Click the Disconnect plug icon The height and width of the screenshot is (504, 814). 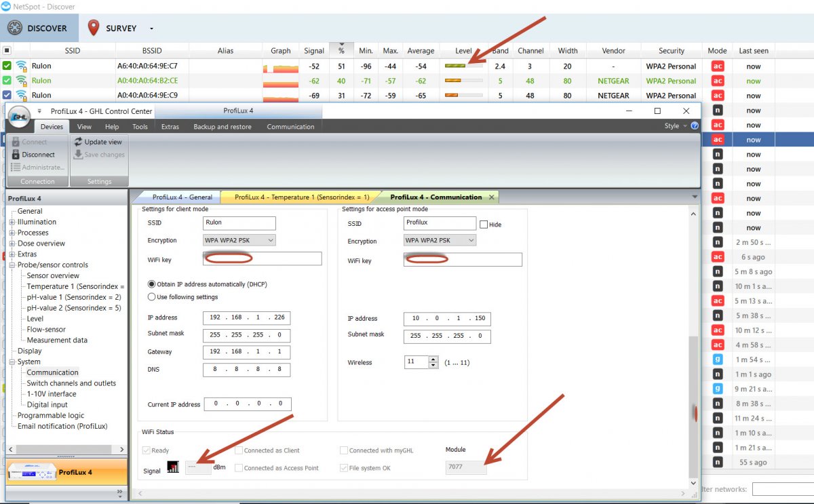(16, 155)
